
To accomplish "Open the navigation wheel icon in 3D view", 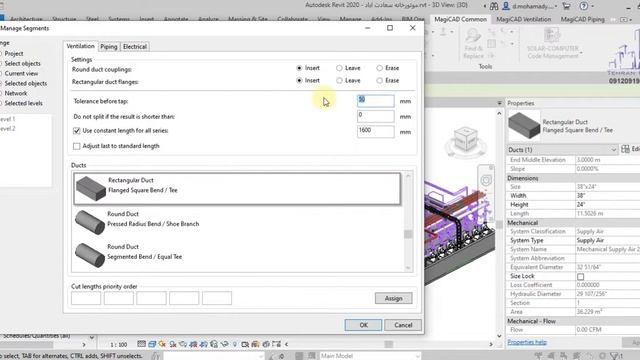I will click(x=486, y=180).
